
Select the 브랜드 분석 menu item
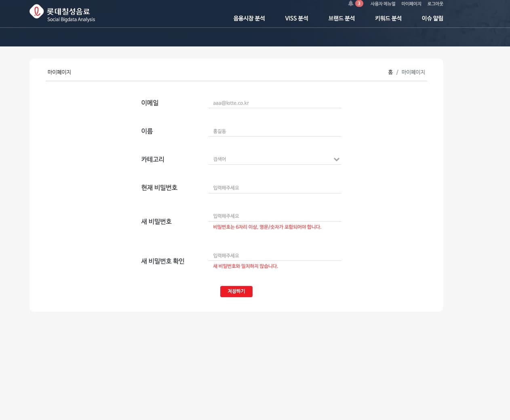(341, 19)
